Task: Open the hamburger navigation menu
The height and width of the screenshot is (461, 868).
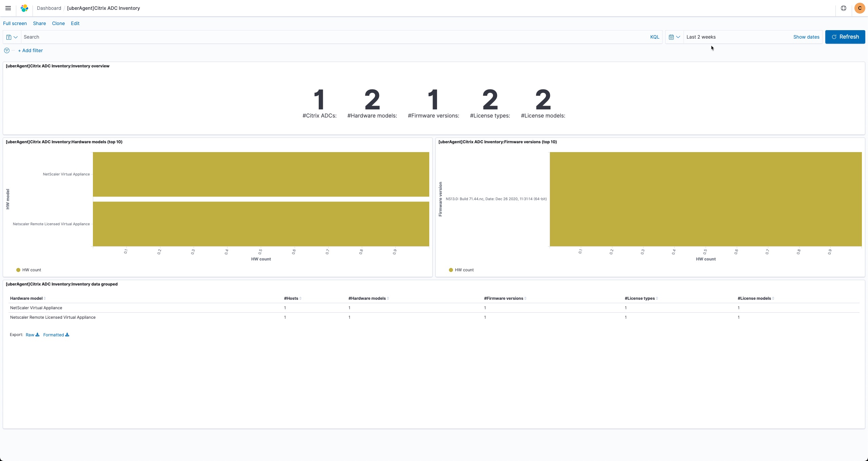Action: click(x=8, y=8)
